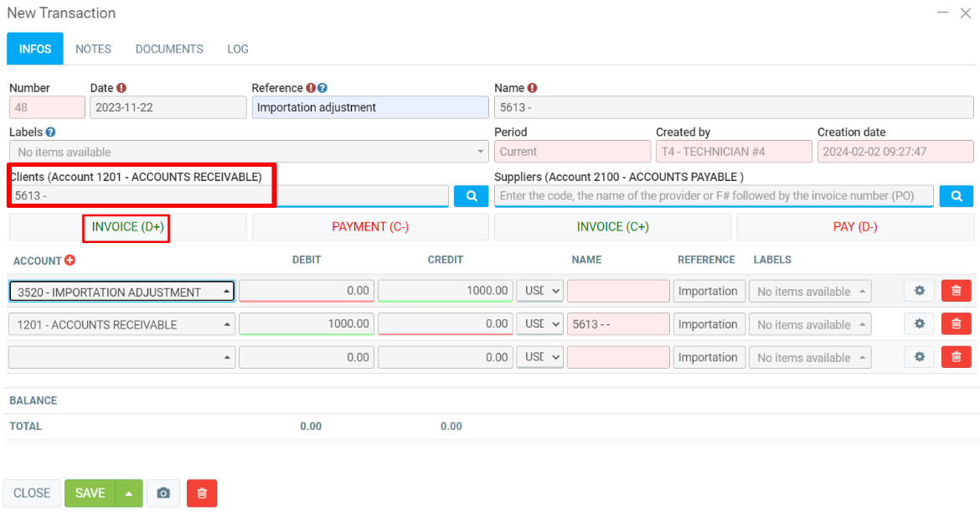Click the red trash button beside camera
This screenshot has width=980, height=512.
pos(202,494)
